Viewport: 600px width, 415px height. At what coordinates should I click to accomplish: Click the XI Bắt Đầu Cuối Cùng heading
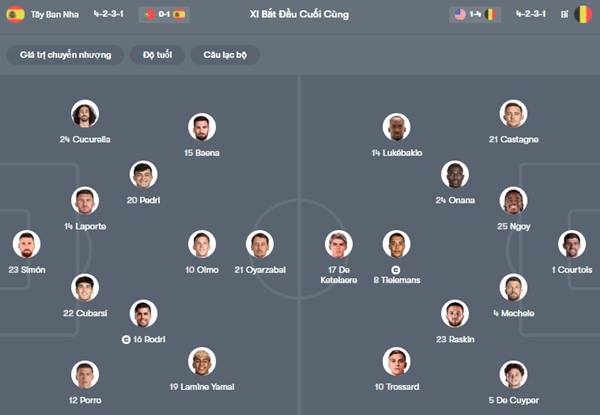click(299, 14)
